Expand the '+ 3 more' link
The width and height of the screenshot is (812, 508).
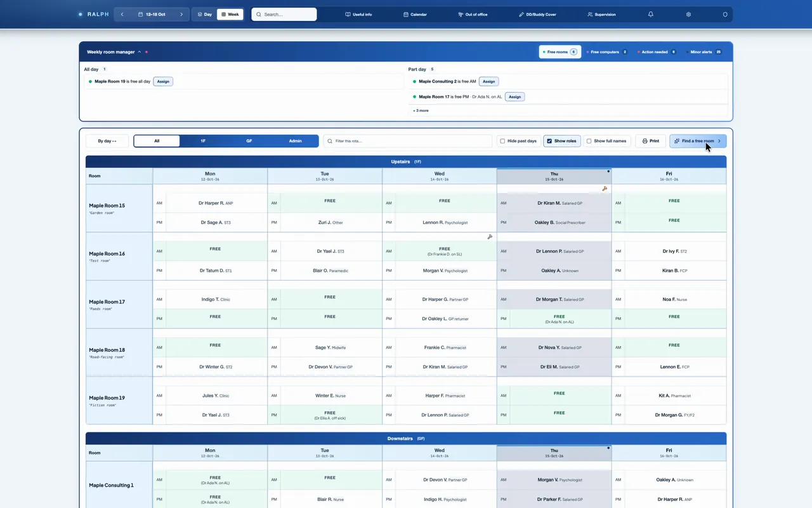coord(421,110)
